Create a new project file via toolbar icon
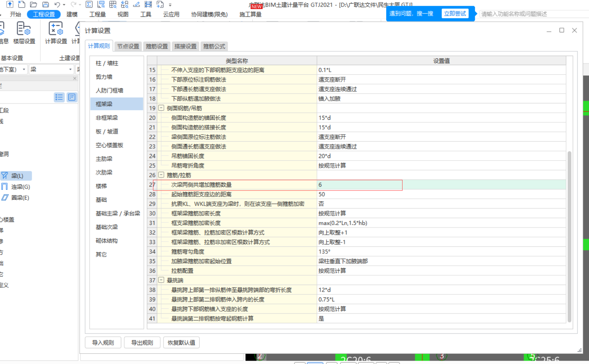The image size is (589, 364). pyautogui.click(x=22, y=4)
